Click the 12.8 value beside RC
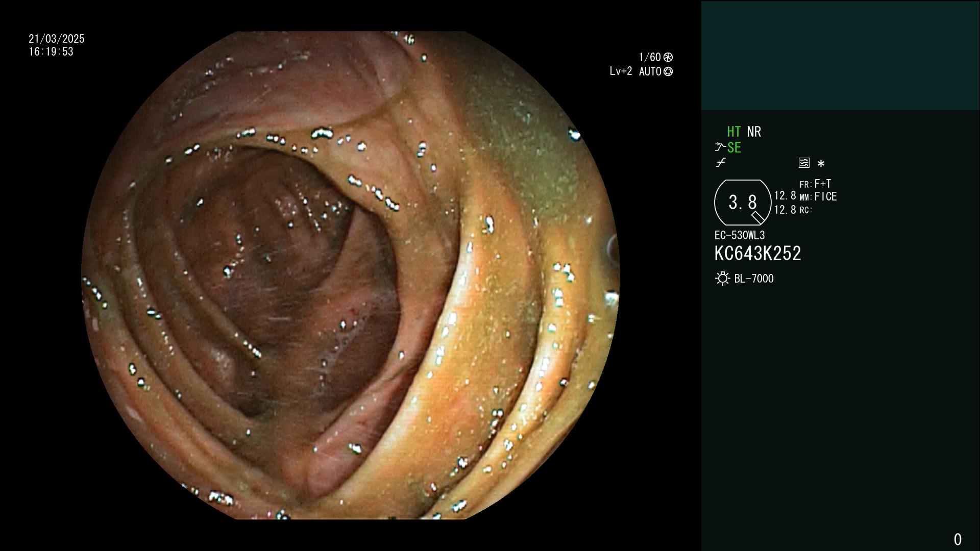Viewport: 980px width, 551px height. 785,210
